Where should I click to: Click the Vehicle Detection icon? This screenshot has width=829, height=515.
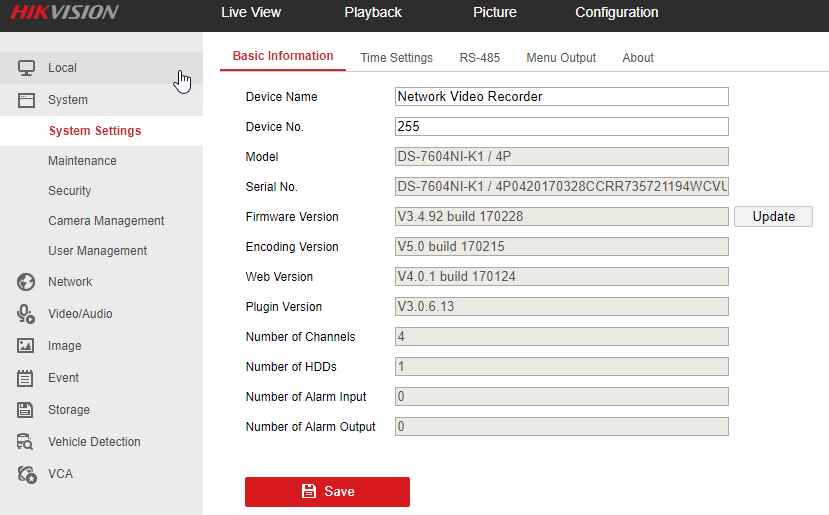click(x=27, y=442)
